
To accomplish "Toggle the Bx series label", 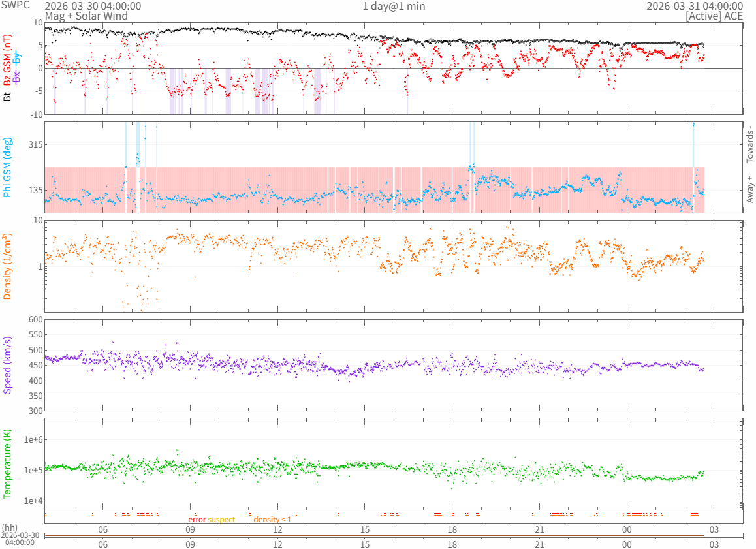I will (x=17, y=77).
